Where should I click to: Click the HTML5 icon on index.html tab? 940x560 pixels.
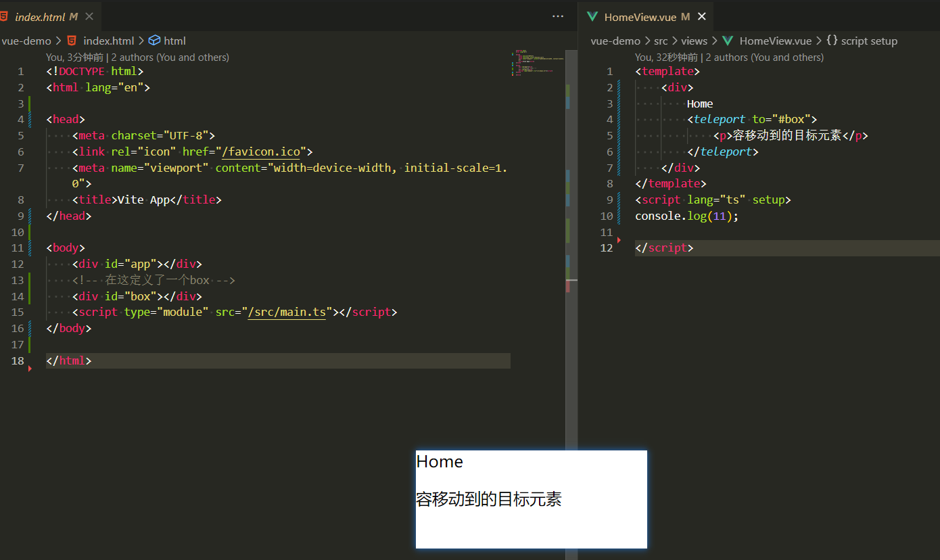pyautogui.click(x=5, y=17)
